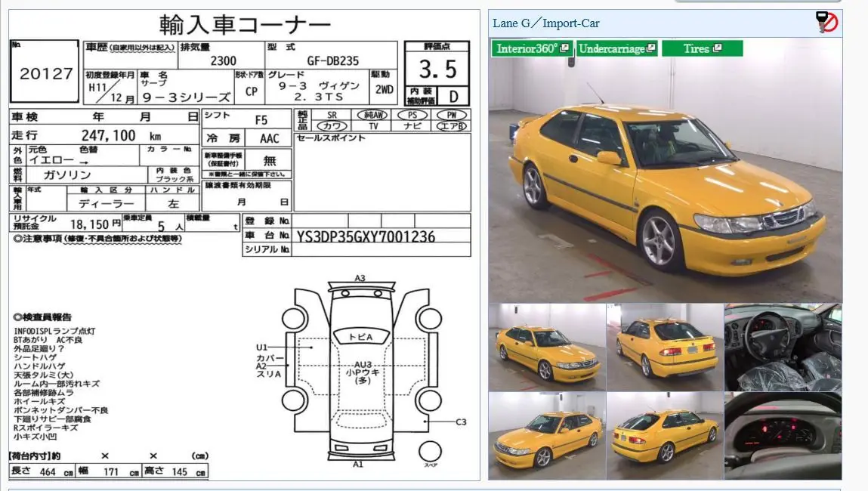Image resolution: width=868 pixels, height=491 pixels.
Task: Click the import type ディーラー
Action: [106, 204]
